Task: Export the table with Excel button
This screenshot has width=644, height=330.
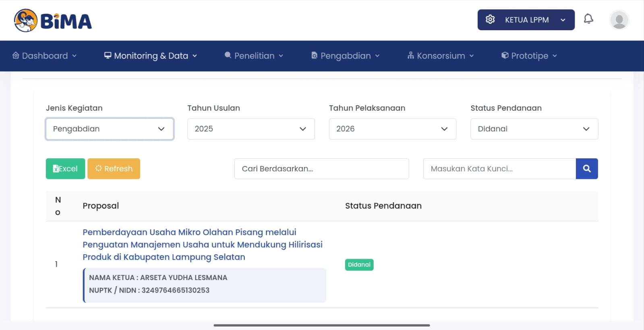Action: click(x=65, y=169)
